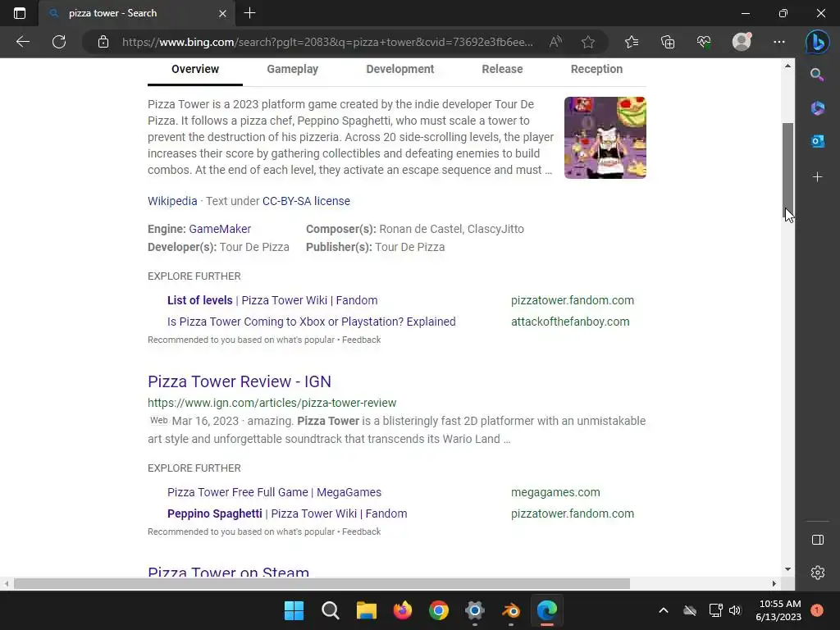Image resolution: width=840 pixels, height=630 pixels.
Task: Click scroll up arrow of page
Action: (787, 66)
